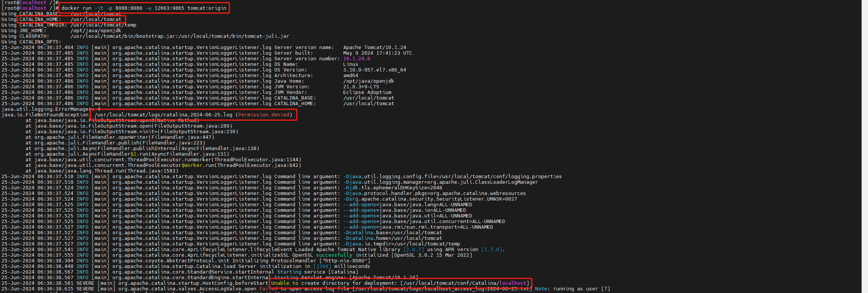Click the 'org.apache.catalina.webresources' argument
The height and width of the screenshot is (293, 868).
click(478, 193)
